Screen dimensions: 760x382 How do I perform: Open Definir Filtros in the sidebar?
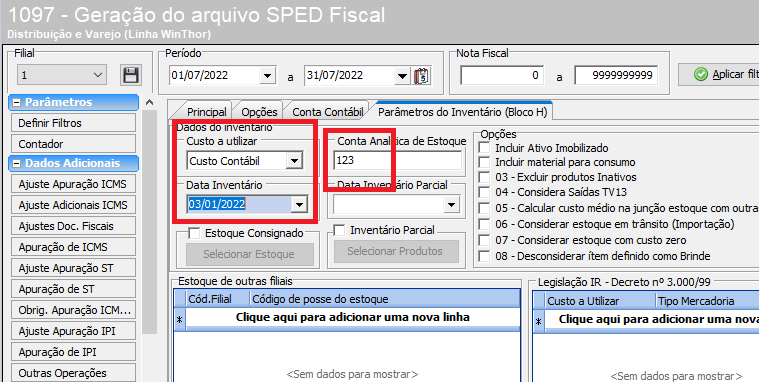pyautogui.click(x=73, y=123)
